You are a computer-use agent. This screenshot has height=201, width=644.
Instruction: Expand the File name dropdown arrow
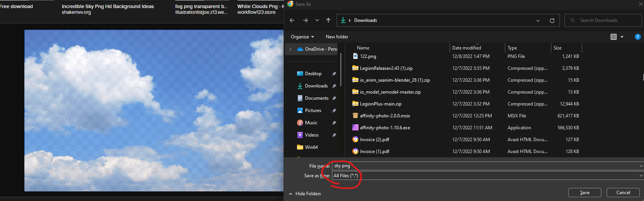coord(641,166)
